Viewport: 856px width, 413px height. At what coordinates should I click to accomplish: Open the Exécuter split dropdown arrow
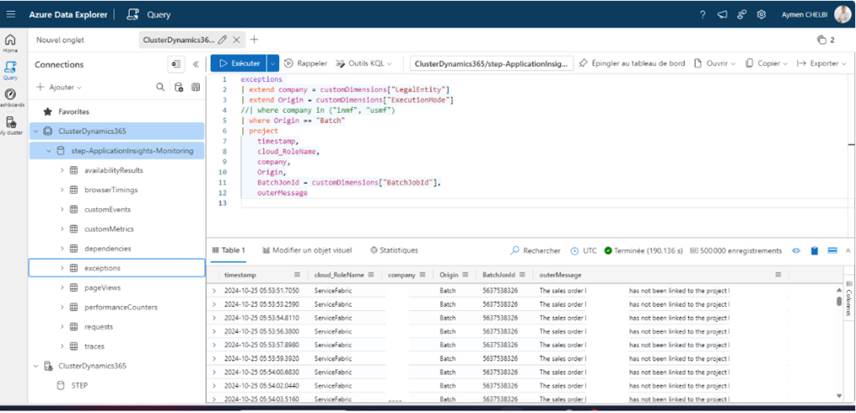coord(273,63)
